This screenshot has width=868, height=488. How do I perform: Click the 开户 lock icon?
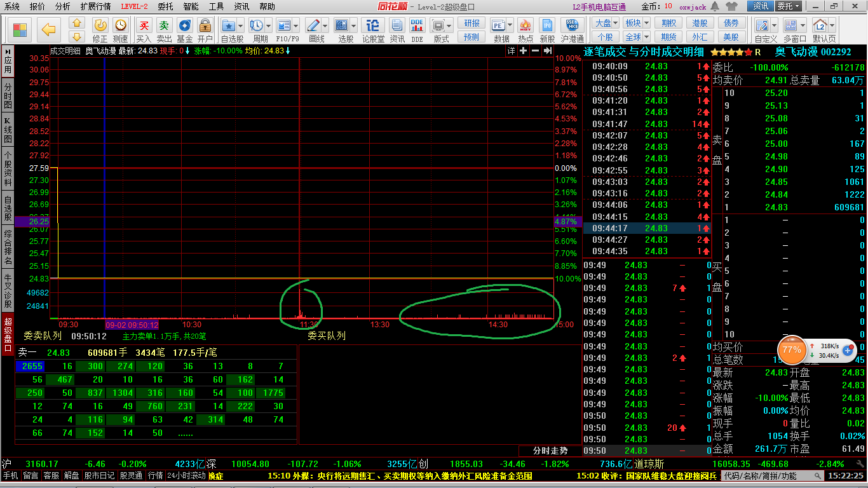[x=205, y=25]
